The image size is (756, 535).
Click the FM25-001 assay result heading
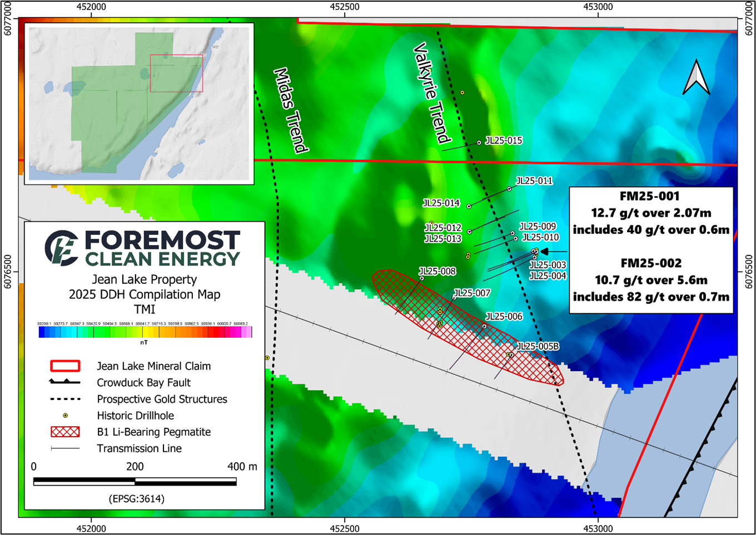tap(650, 196)
